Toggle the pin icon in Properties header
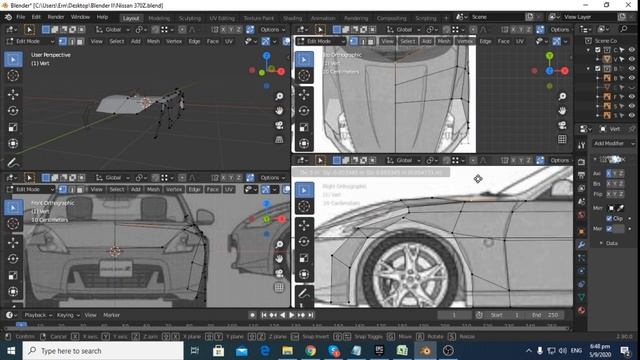 (x=631, y=129)
